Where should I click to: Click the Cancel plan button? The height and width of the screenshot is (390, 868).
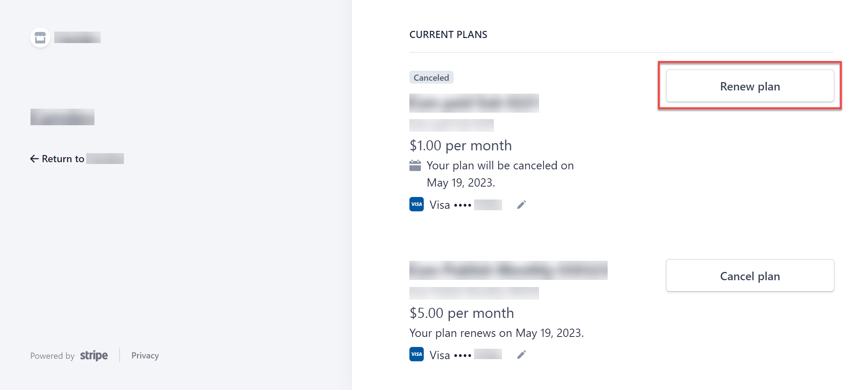click(x=750, y=276)
